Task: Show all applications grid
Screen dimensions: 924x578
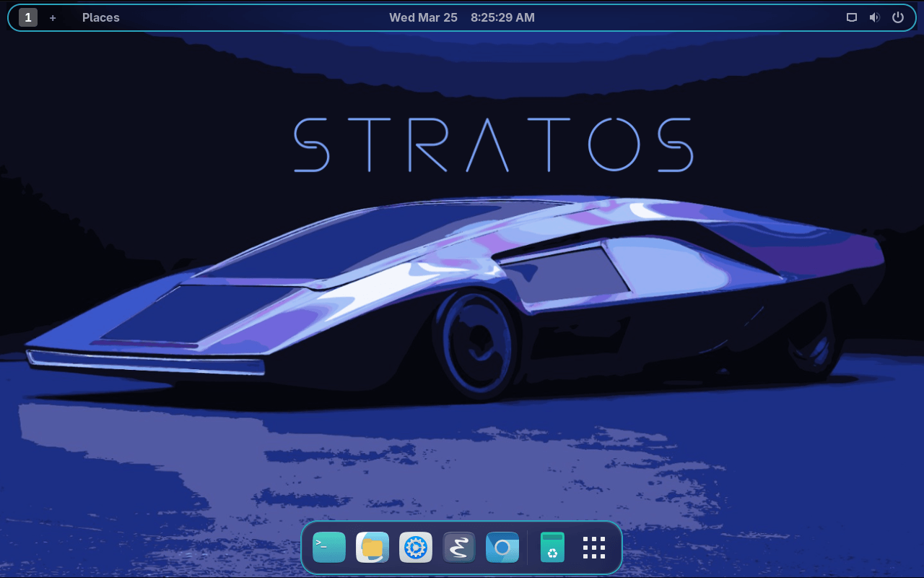Action: point(594,548)
